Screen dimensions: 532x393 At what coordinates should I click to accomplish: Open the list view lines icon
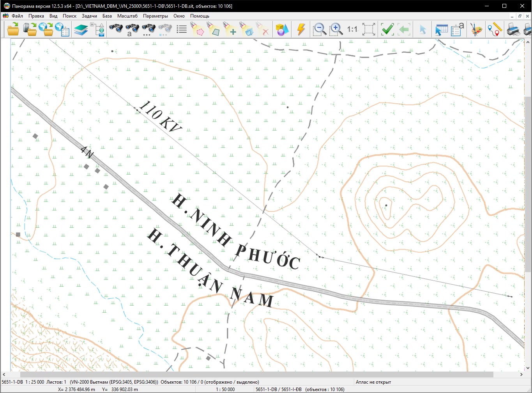click(x=182, y=29)
